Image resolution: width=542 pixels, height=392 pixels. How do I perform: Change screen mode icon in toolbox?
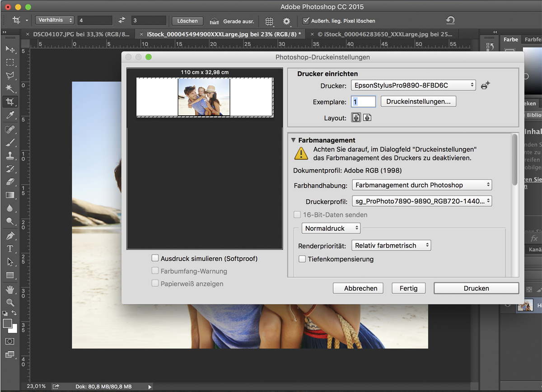10,355
